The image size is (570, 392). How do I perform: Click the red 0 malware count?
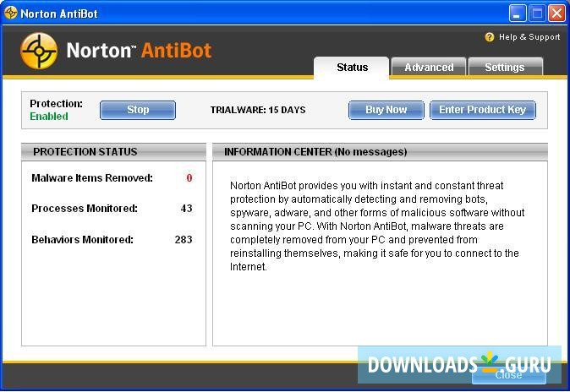(x=189, y=178)
